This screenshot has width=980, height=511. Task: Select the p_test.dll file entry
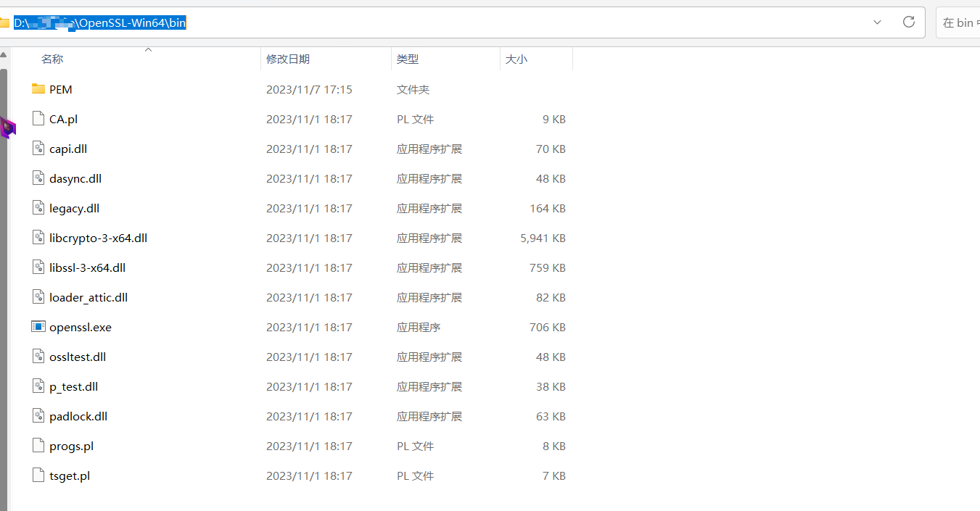click(73, 386)
